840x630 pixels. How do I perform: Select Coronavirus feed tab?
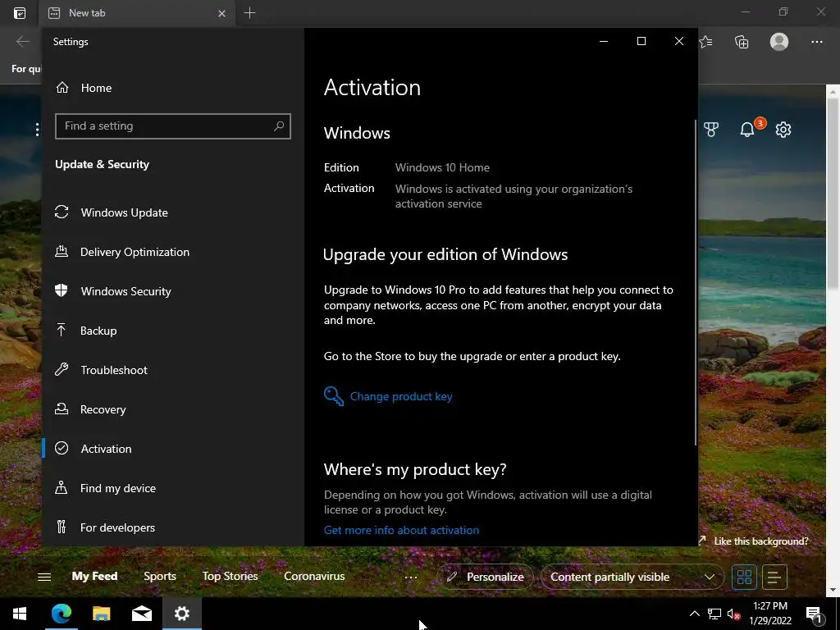(x=314, y=577)
